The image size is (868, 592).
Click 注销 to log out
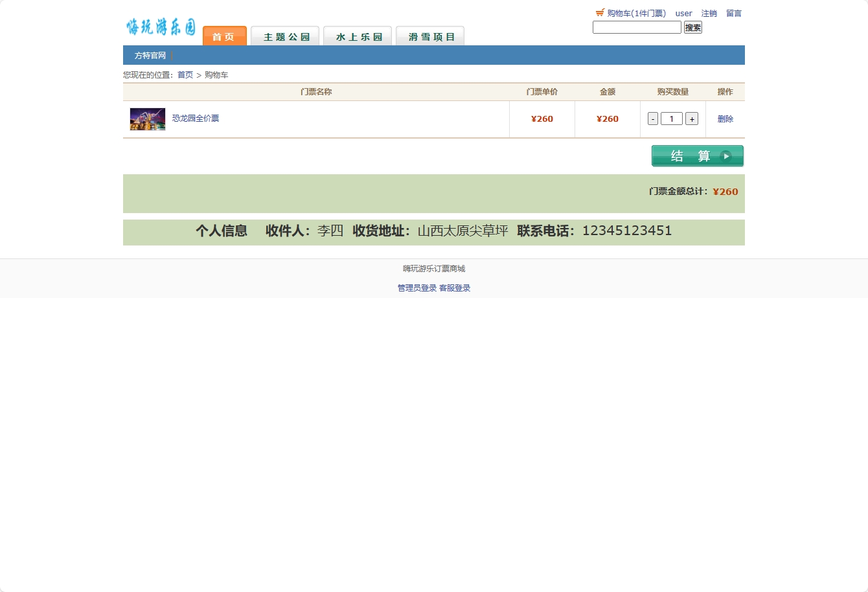[x=709, y=14]
